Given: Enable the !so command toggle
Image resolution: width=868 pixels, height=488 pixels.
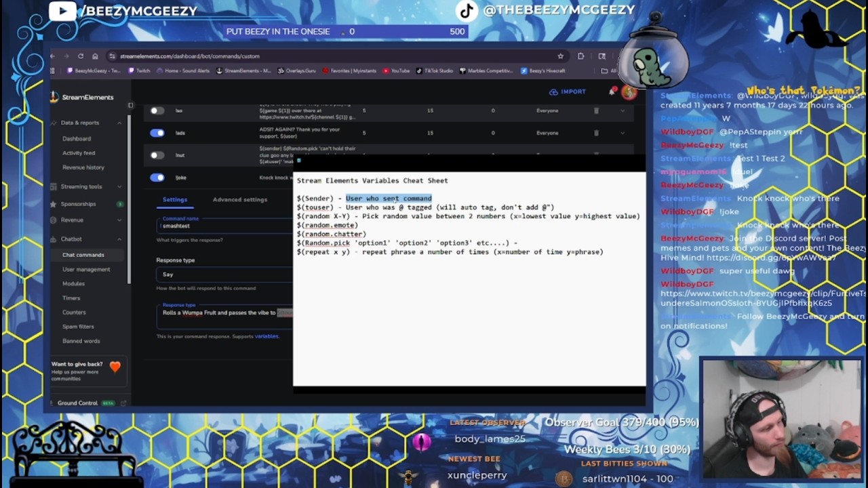Looking at the screenshot, I should [157, 110].
